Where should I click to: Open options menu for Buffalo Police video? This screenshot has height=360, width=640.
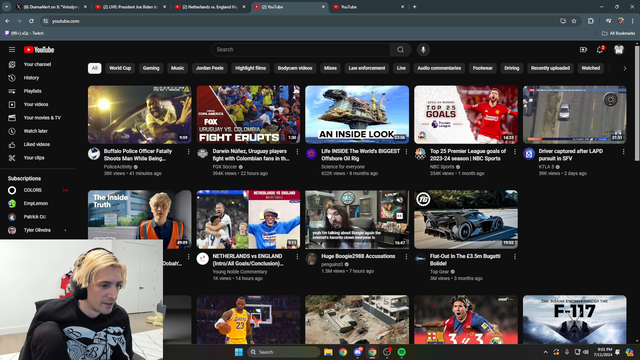click(x=188, y=151)
